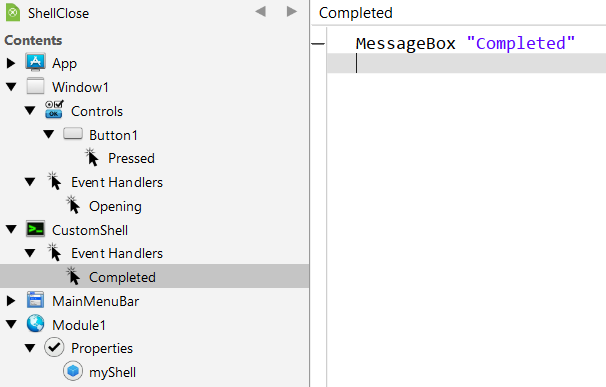The height and width of the screenshot is (387, 606).
Task: Click the App application icon
Action: tap(36, 62)
